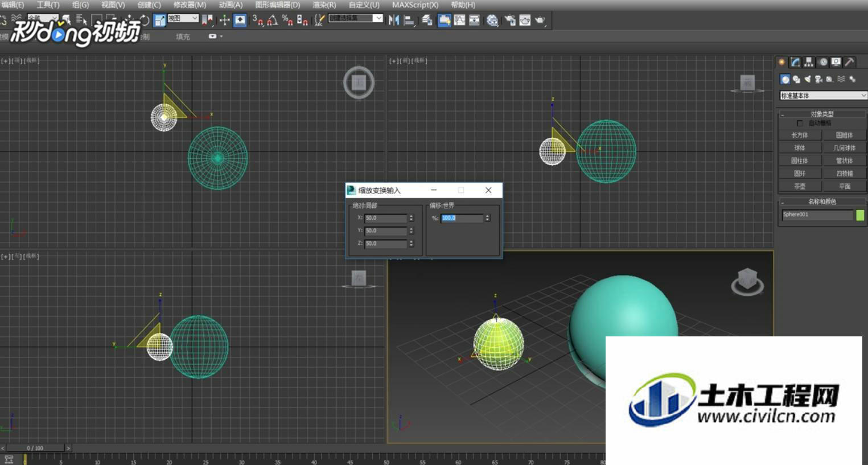Open the selection filter dropdown
Viewport: 868px width, 465px height.
pos(43,18)
